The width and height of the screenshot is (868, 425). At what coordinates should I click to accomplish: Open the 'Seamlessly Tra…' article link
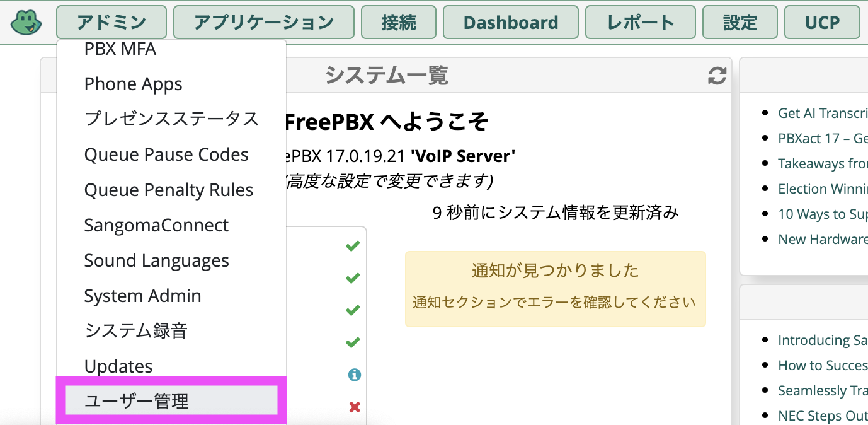point(823,391)
